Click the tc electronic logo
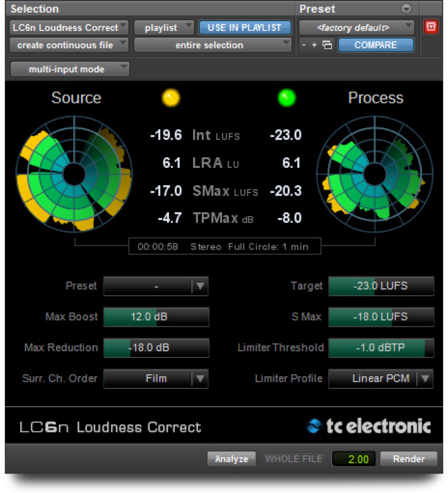 369,426
